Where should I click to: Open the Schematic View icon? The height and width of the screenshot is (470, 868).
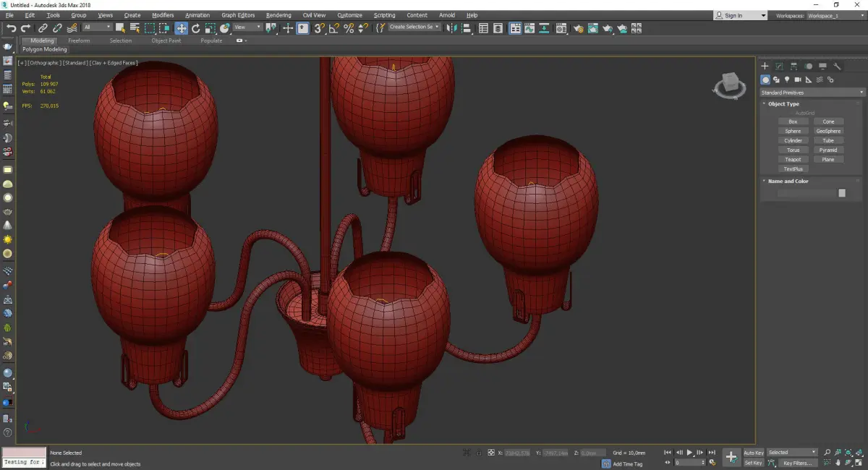coord(544,27)
